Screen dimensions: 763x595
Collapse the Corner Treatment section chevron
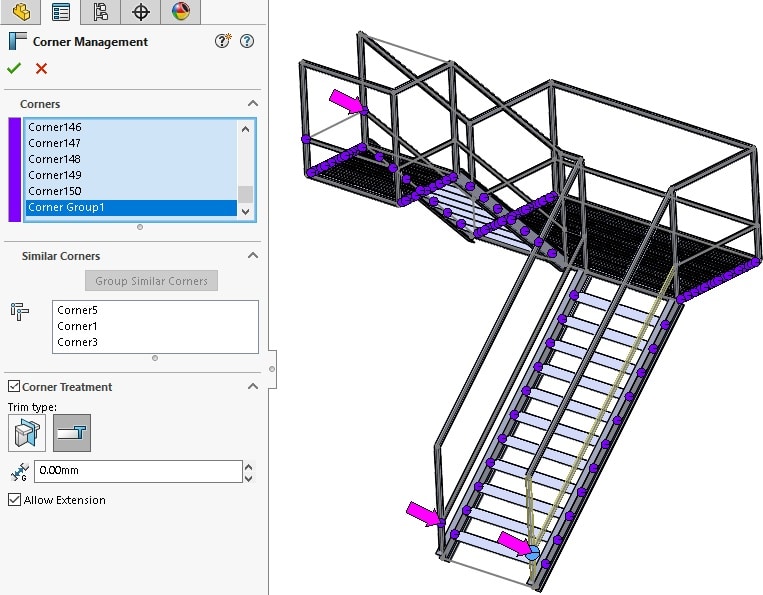pos(252,387)
